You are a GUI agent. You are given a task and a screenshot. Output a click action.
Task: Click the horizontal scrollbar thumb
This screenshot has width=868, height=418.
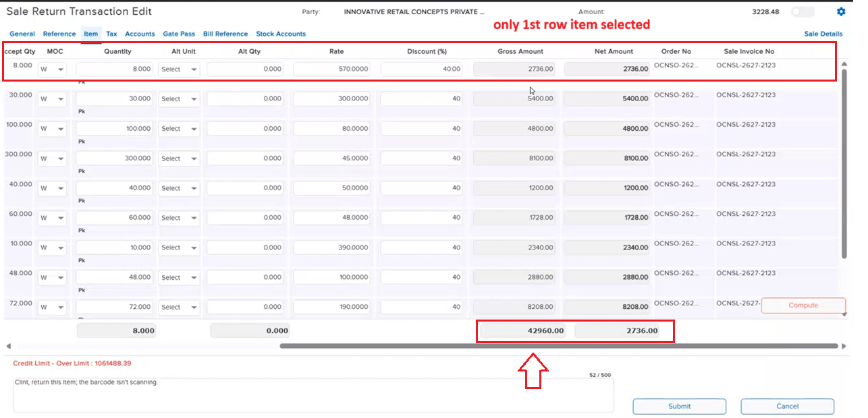(559, 346)
